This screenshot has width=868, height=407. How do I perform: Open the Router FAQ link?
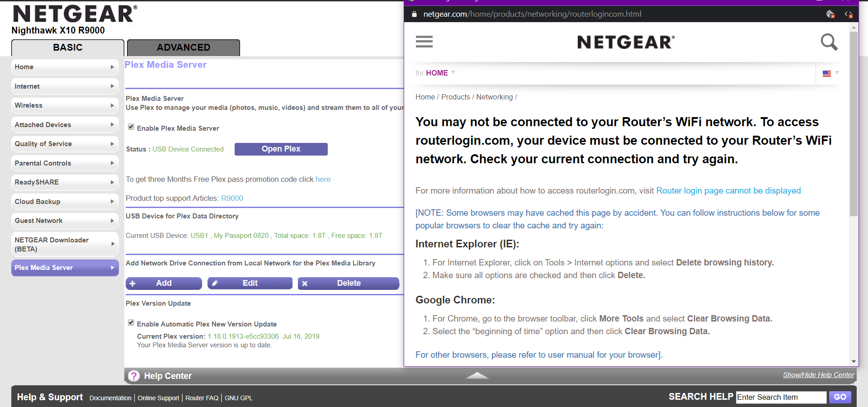click(x=202, y=398)
